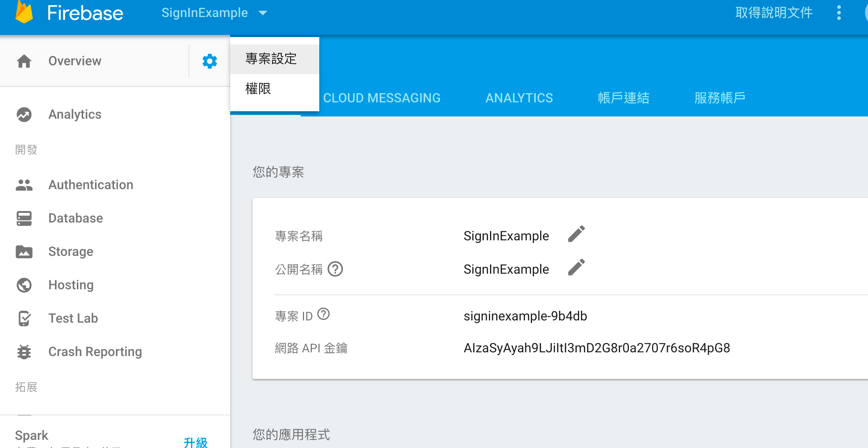Open Test Lab sidebar label
Viewport: 868px width, 448px height.
point(73,318)
